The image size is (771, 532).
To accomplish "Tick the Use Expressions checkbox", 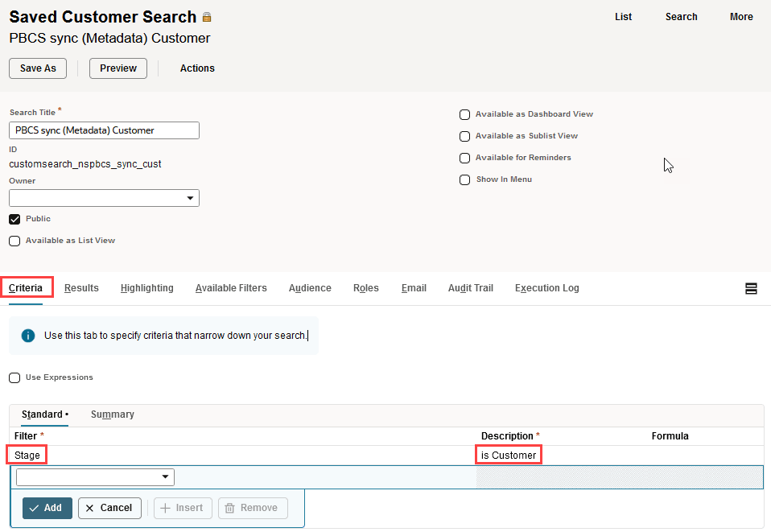I will coord(14,377).
